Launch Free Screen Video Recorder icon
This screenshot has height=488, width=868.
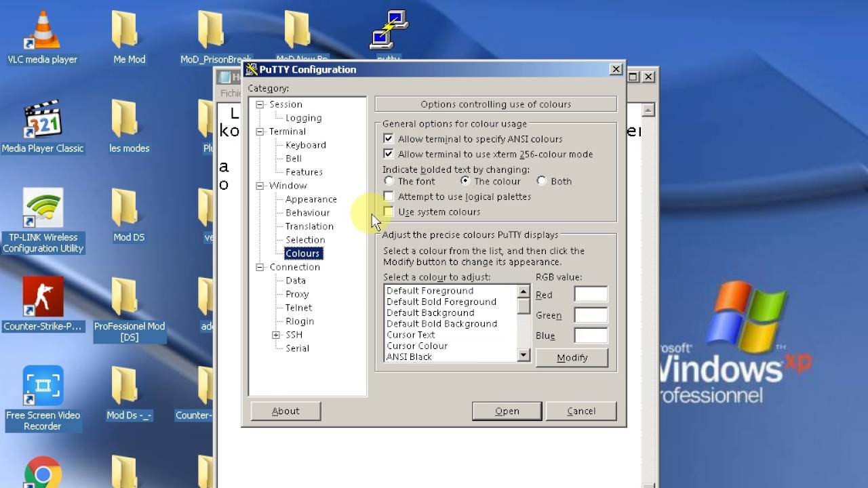[43, 399]
